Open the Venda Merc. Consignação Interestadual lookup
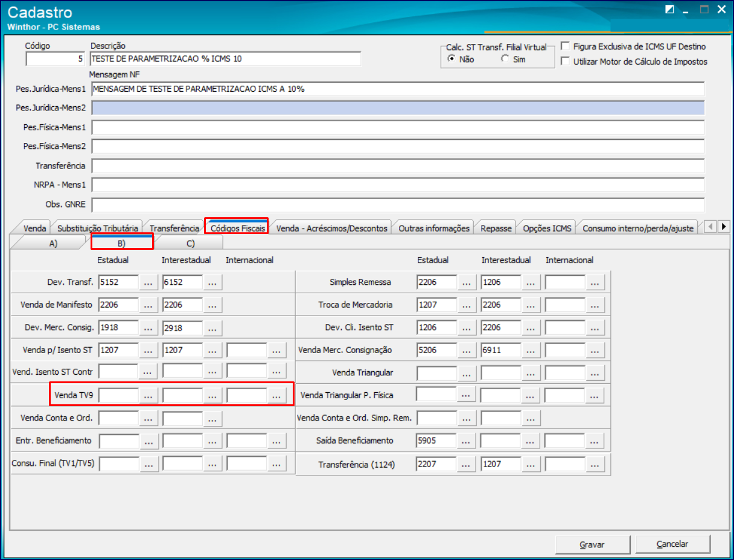Image resolution: width=734 pixels, height=560 pixels. 531,350
